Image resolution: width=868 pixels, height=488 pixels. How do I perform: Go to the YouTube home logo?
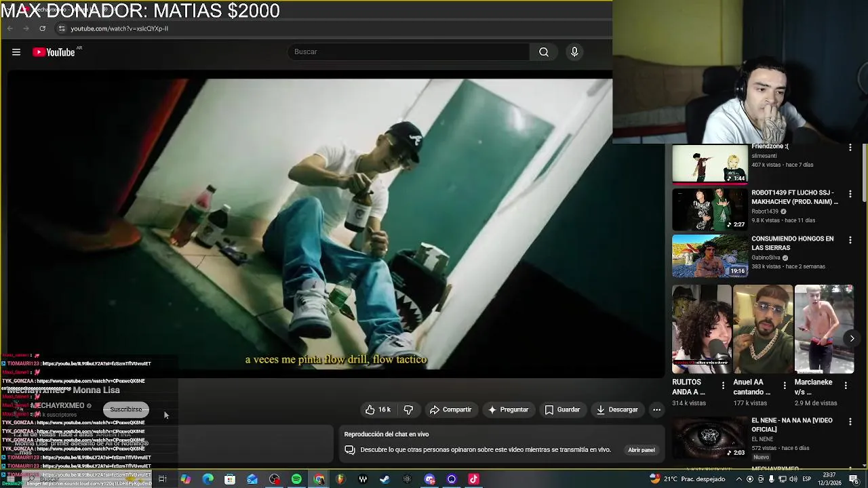pyautogui.click(x=54, y=52)
